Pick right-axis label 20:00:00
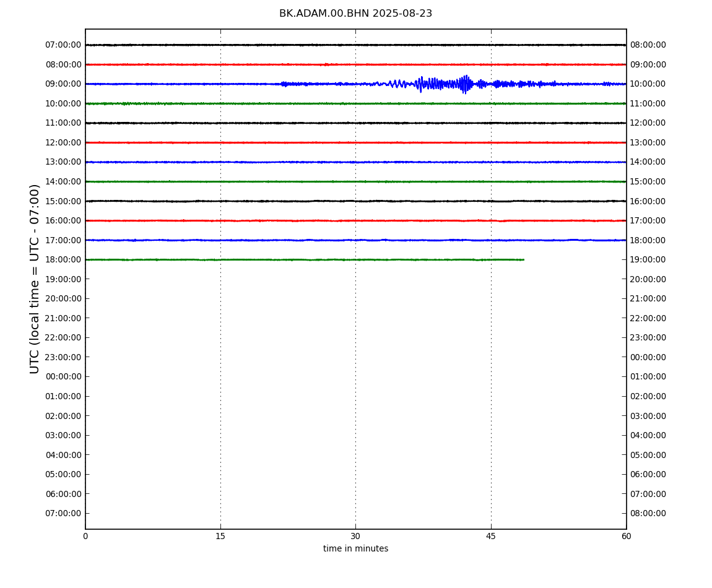712x588 pixels. (648, 279)
